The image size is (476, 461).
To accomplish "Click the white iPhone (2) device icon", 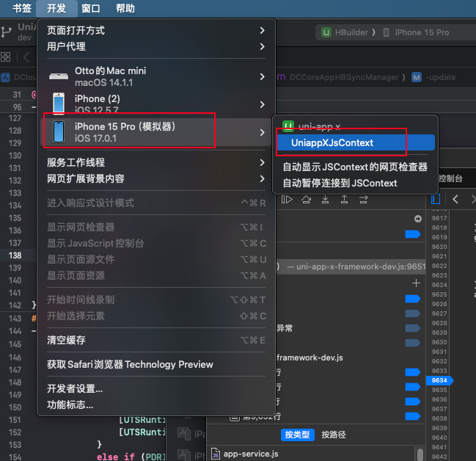I will pos(59,104).
